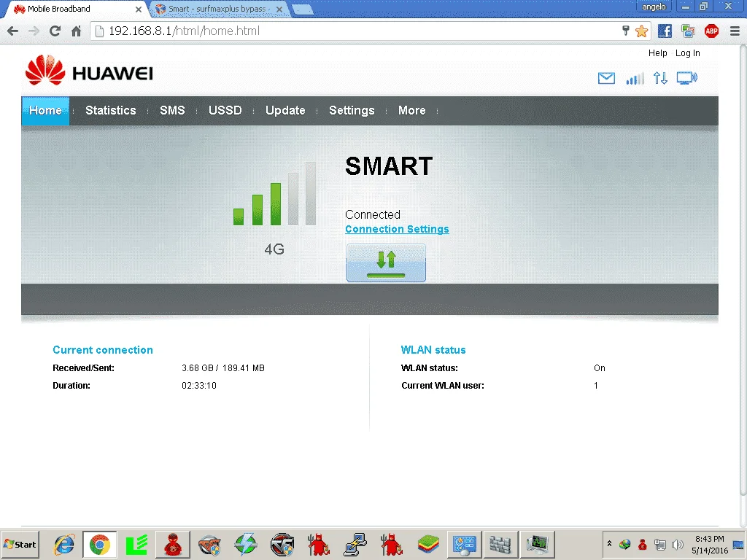Open the Statistics tab
Image resolution: width=747 pixels, height=560 pixels.
point(111,111)
